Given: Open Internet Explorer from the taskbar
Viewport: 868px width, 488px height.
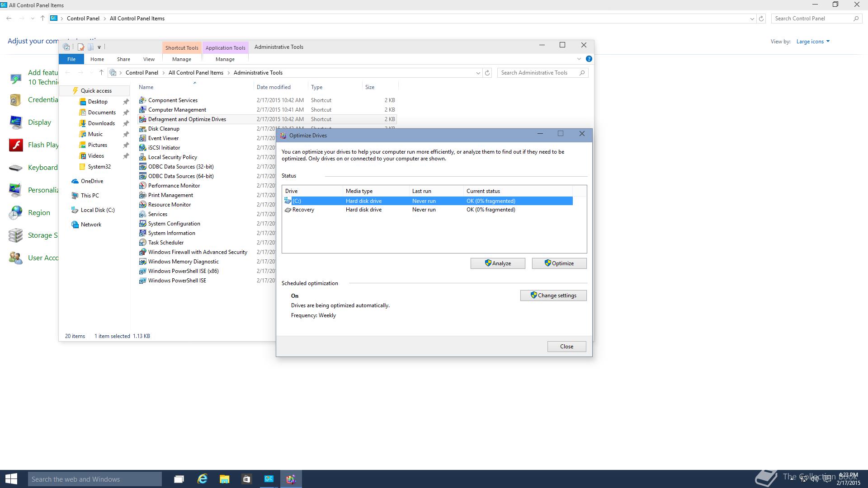Looking at the screenshot, I should [202, 479].
